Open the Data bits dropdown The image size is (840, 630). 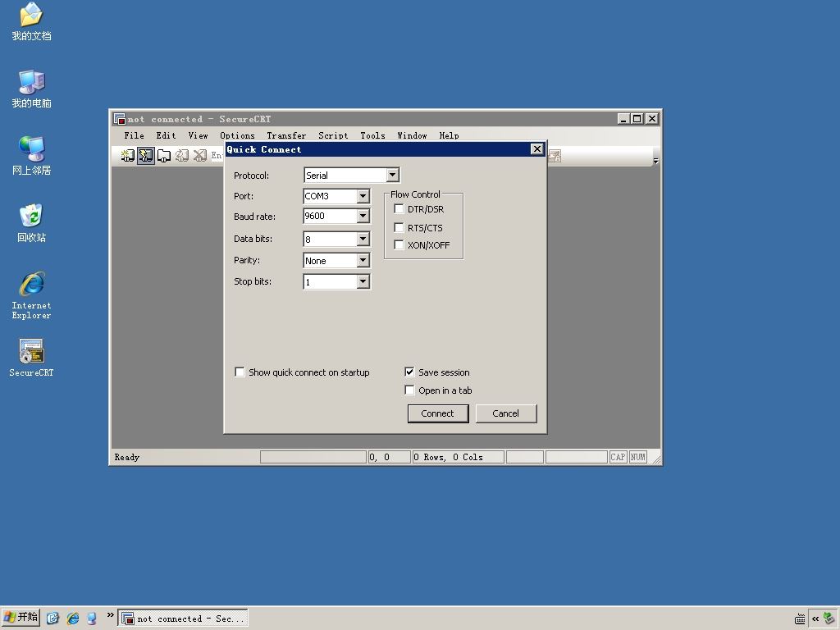(363, 239)
